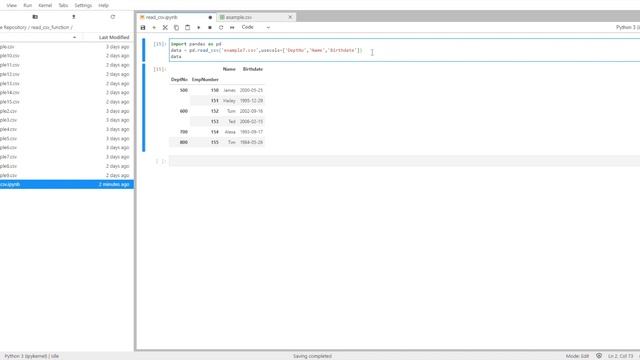Click the Name column header in output table

229,69
